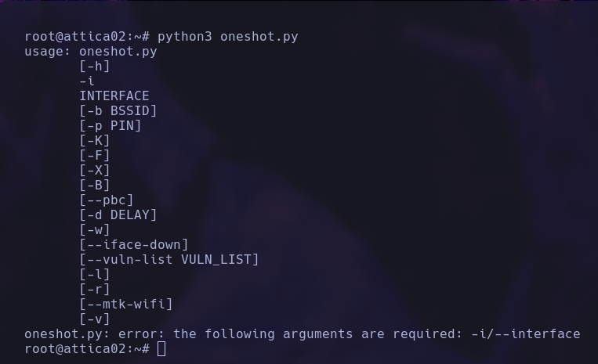598x364 pixels.
Task: Click the [-l] option text
Action: (x=95, y=275)
